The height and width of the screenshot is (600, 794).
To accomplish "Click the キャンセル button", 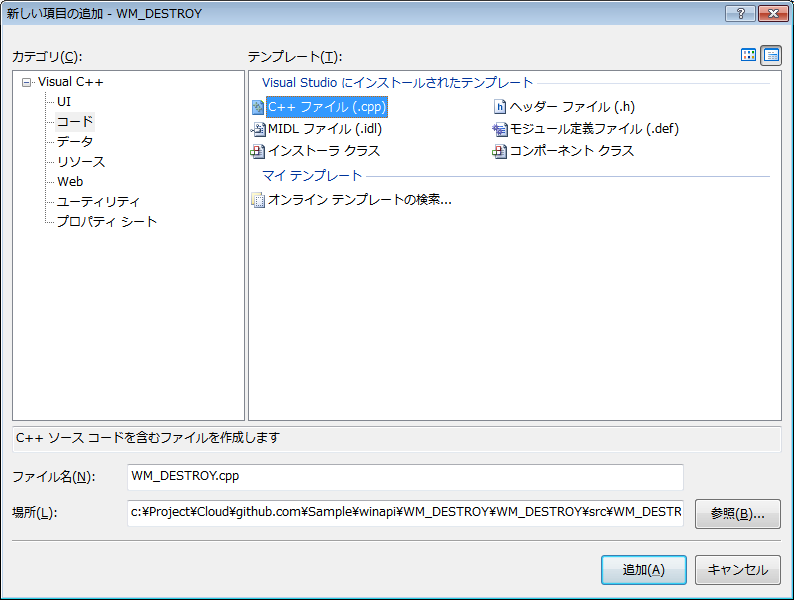I will [x=738, y=570].
